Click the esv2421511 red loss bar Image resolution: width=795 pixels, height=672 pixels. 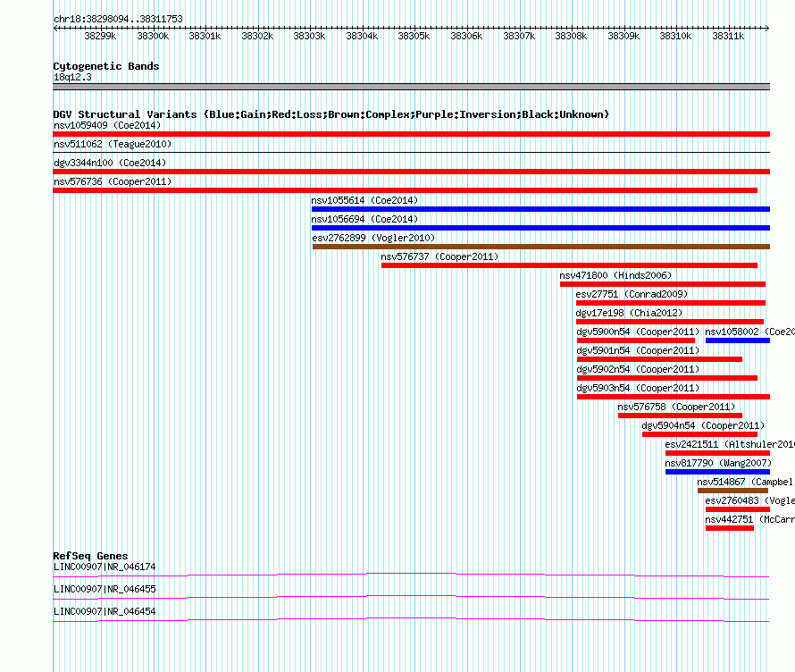(x=717, y=453)
